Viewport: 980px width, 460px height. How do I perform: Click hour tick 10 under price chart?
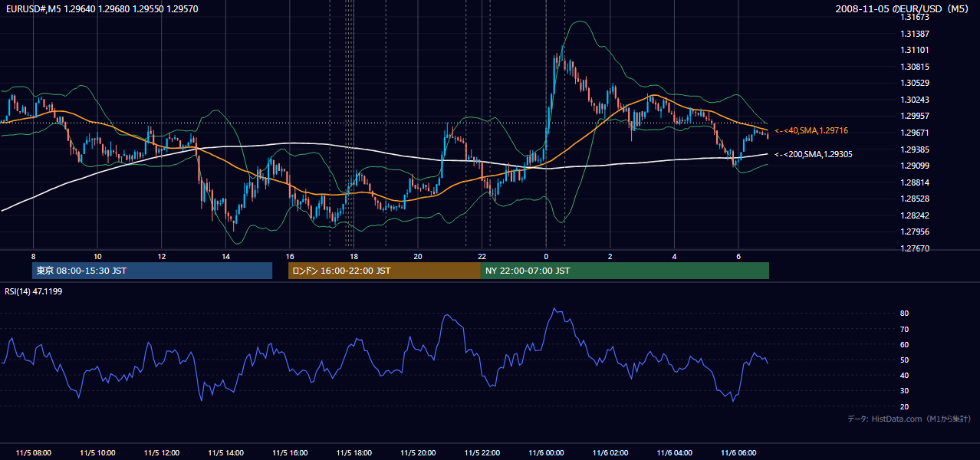(97, 256)
